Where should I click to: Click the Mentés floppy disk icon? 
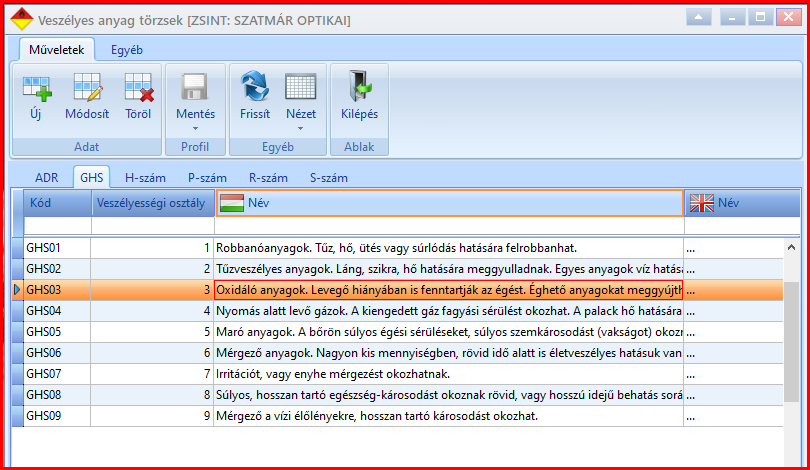click(195, 87)
